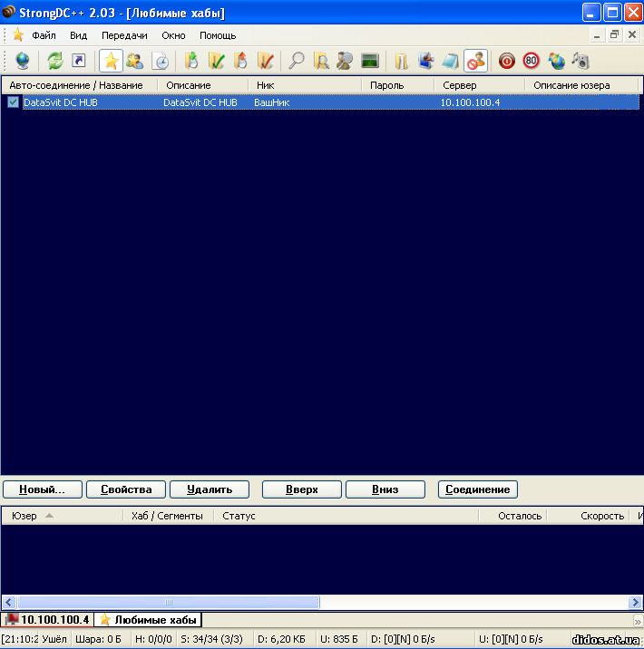Click the Описание column header
The width and height of the screenshot is (644, 649).
pyautogui.click(x=202, y=85)
